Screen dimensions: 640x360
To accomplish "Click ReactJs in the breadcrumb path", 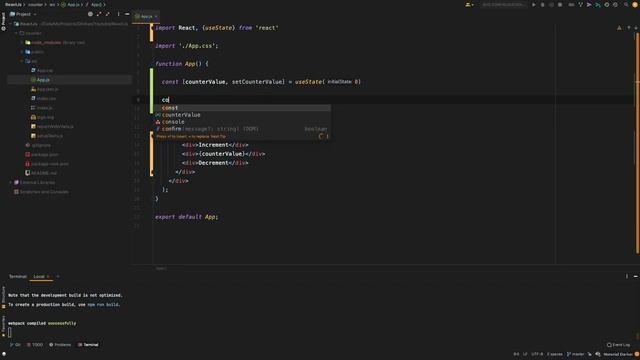I will (13, 4).
